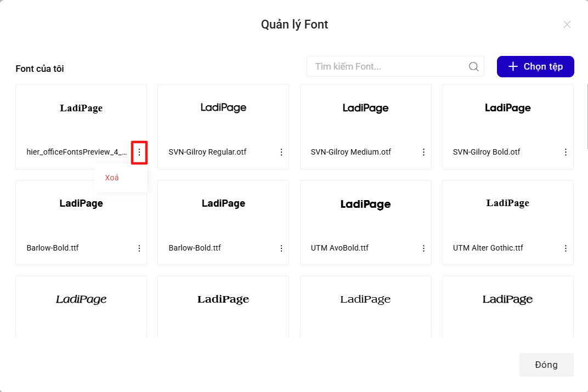
Task: Click the Đóng button
Action: coord(546,365)
